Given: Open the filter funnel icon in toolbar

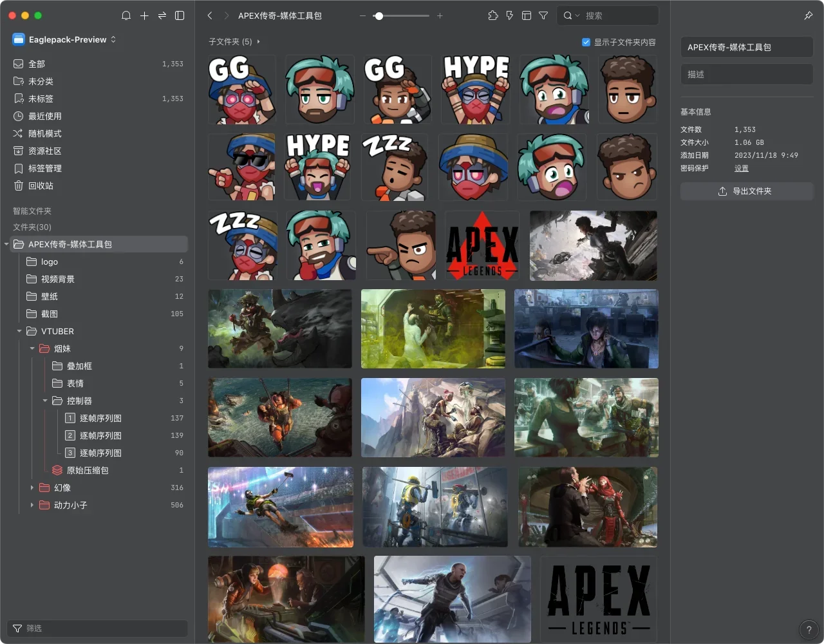Looking at the screenshot, I should pos(543,15).
